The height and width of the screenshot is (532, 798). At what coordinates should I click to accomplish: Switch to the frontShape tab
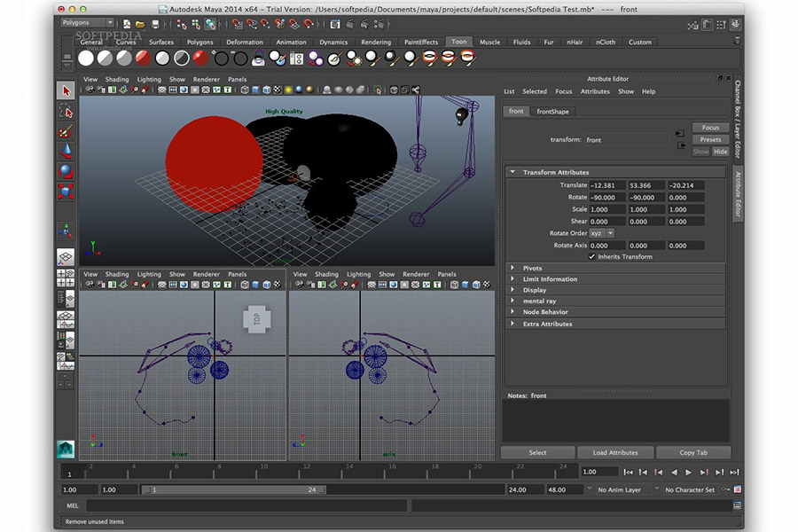[553, 112]
